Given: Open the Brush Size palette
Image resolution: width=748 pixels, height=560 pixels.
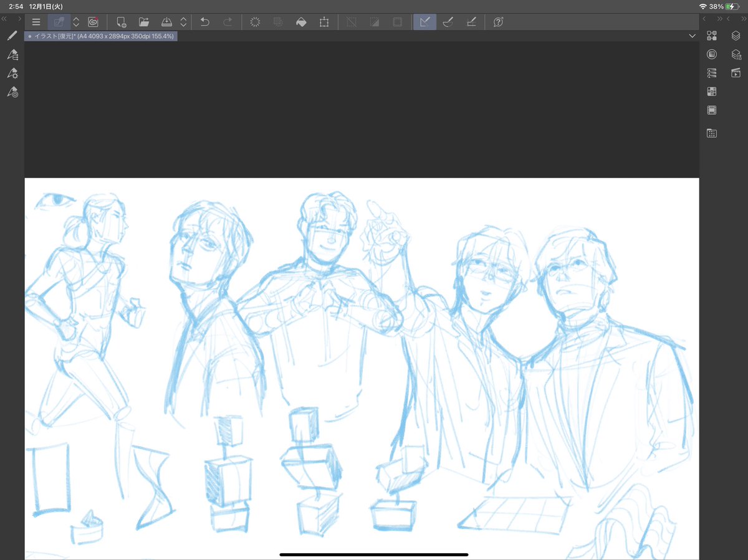Looking at the screenshot, I should point(12,92).
